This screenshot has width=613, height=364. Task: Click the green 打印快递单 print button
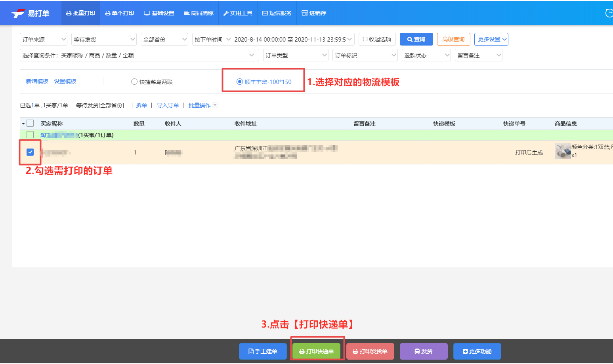[x=317, y=351]
